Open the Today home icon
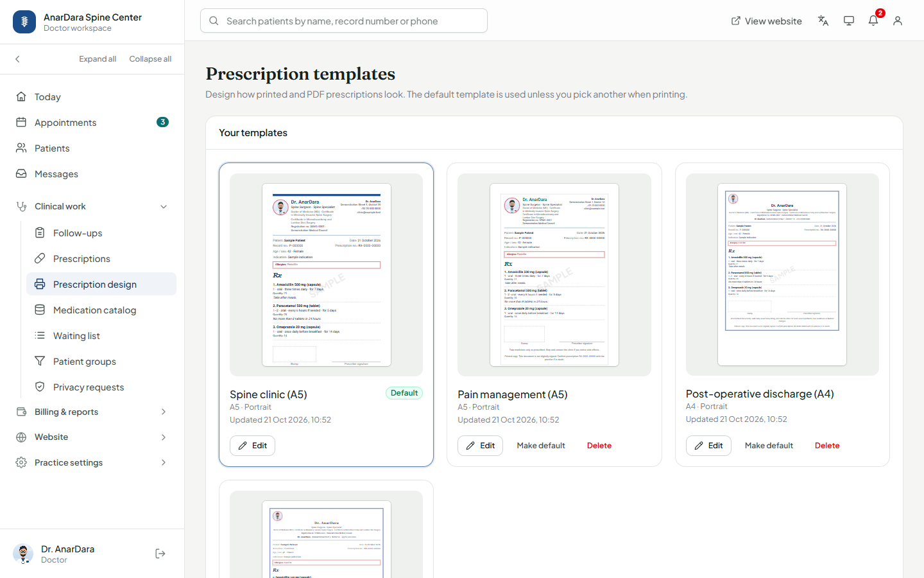This screenshot has height=578, width=924. click(21, 97)
